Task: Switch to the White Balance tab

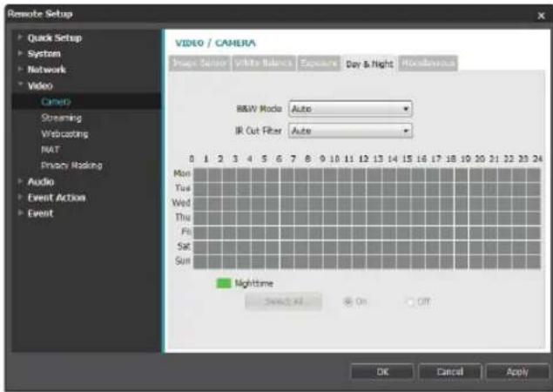Action: [x=264, y=64]
